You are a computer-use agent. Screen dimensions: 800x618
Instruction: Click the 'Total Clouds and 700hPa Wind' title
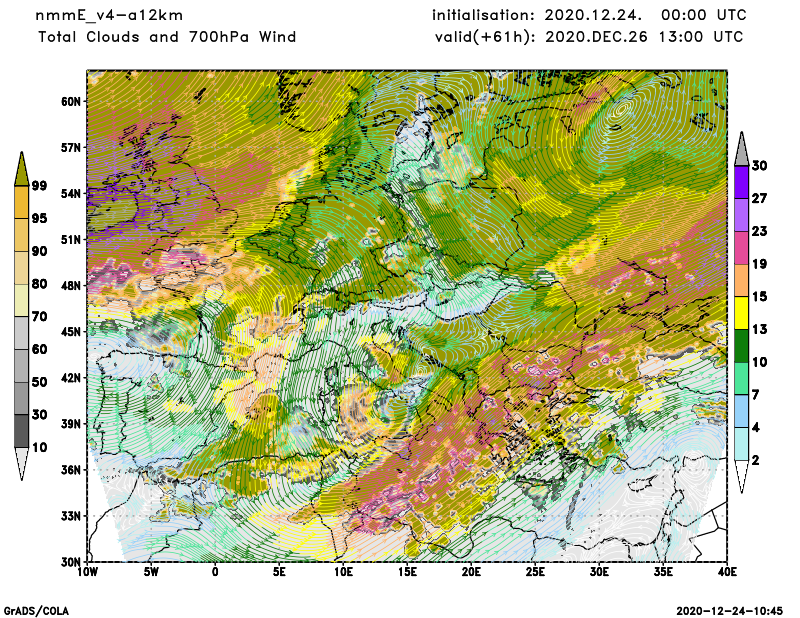[167, 36]
